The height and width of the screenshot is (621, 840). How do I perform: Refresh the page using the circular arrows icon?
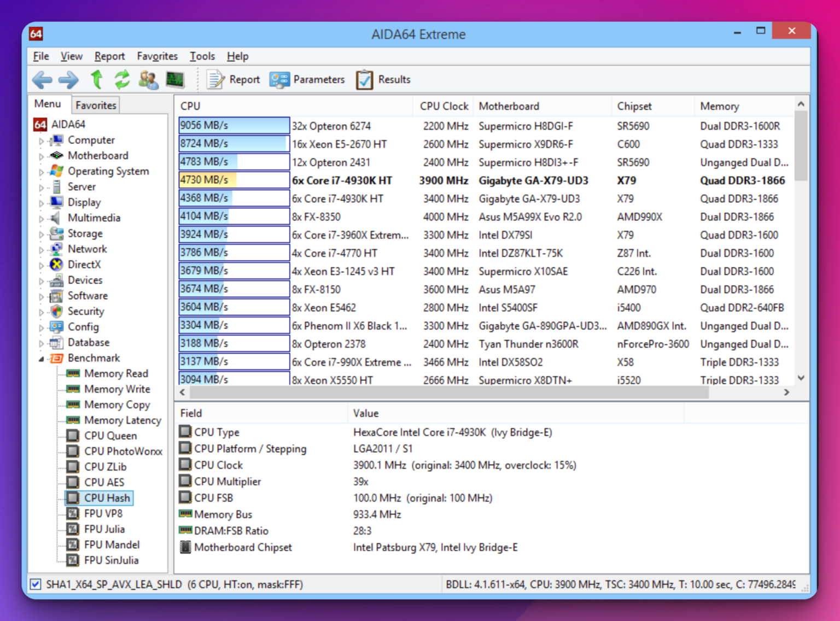[121, 80]
